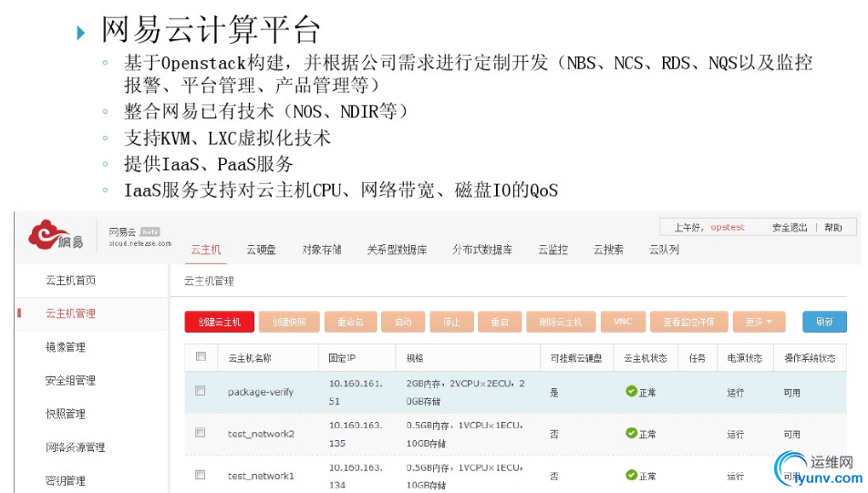Click the 创建快照 button
868x493 pixels.
[289, 322]
